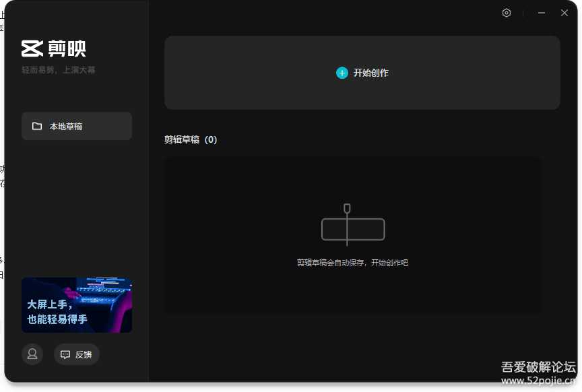The width and height of the screenshot is (582, 392).
Task: Close the 剪映 window
Action: 564,13
